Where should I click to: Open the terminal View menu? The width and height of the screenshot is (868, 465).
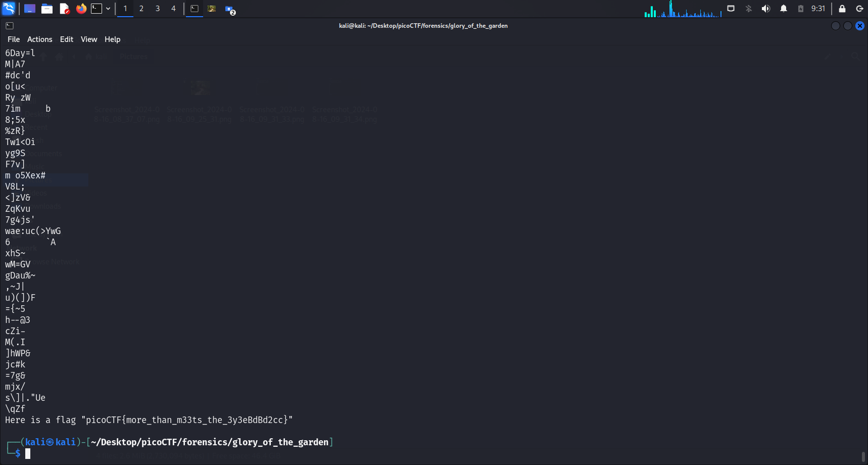(x=89, y=39)
